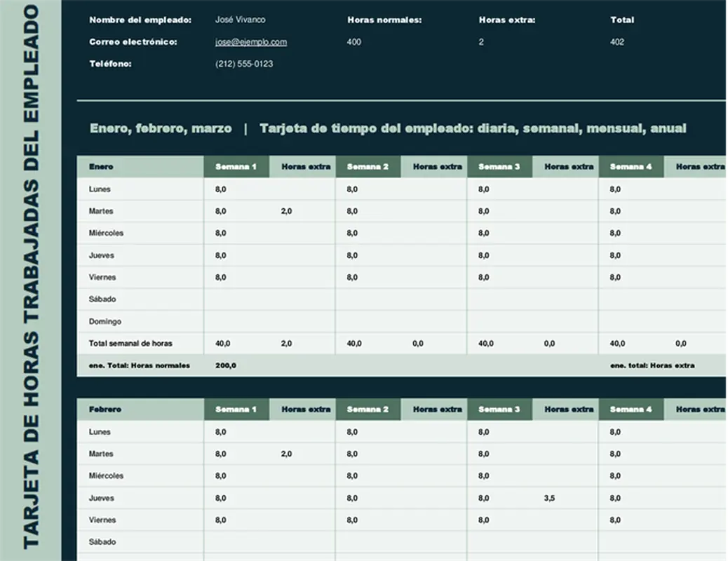Click Horas extra header after Febrero Semana 3
The height and width of the screenshot is (561, 728).
click(565, 410)
